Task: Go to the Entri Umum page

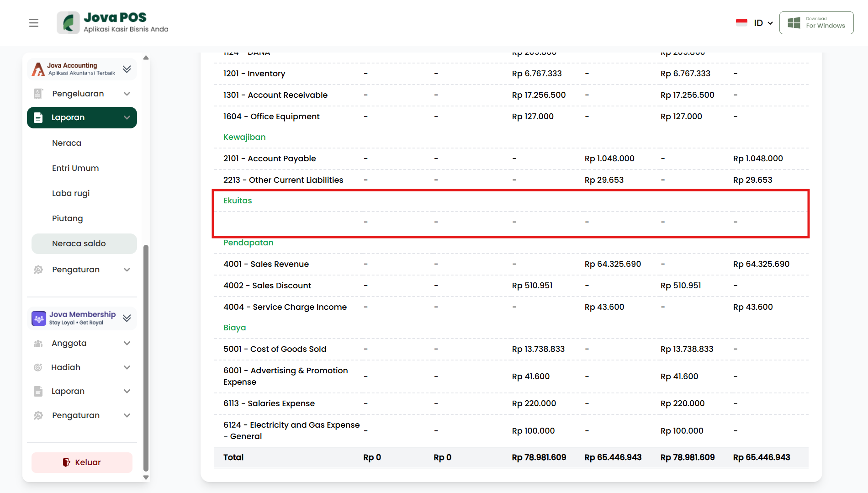Action: point(75,168)
